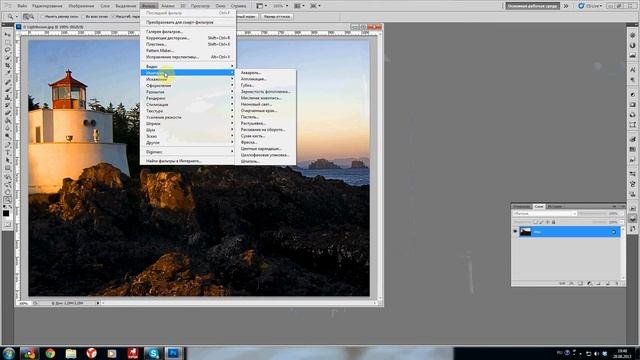Switch to the 'История' panel tab
640x360 pixels.
[554, 207]
